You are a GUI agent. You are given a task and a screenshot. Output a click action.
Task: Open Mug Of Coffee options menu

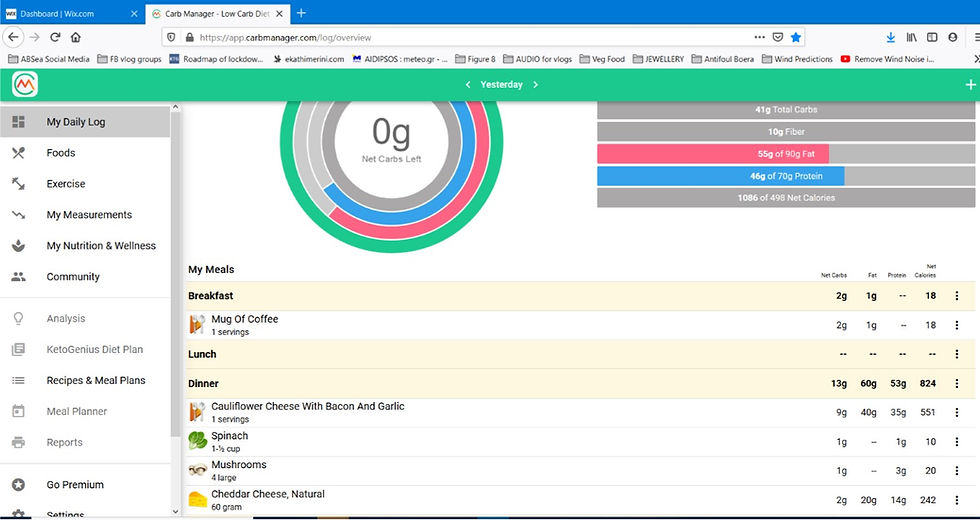[x=957, y=325]
